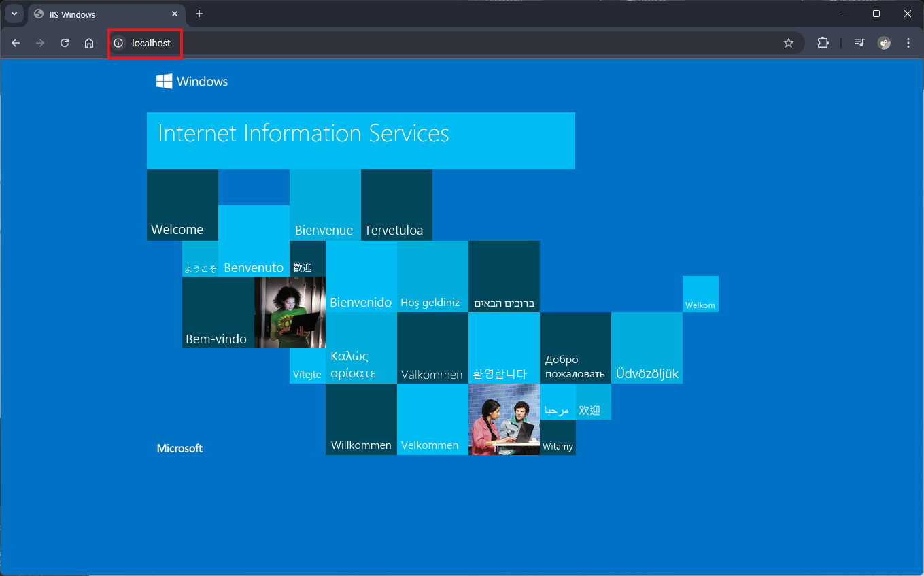Image resolution: width=924 pixels, height=576 pixels.
Task: Click the Arabic مرحبا tile
Action: (558, 401)
